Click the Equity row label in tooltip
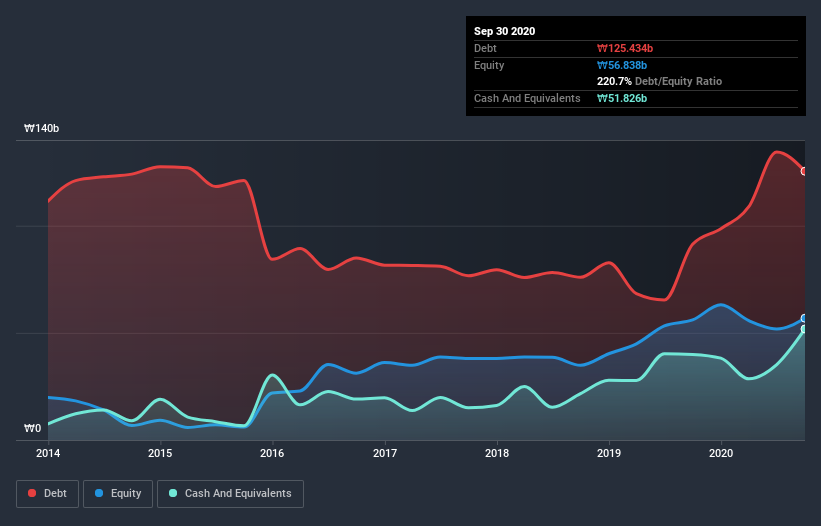The width and height of the screenshot is (821, 526). tap(489, 65)
